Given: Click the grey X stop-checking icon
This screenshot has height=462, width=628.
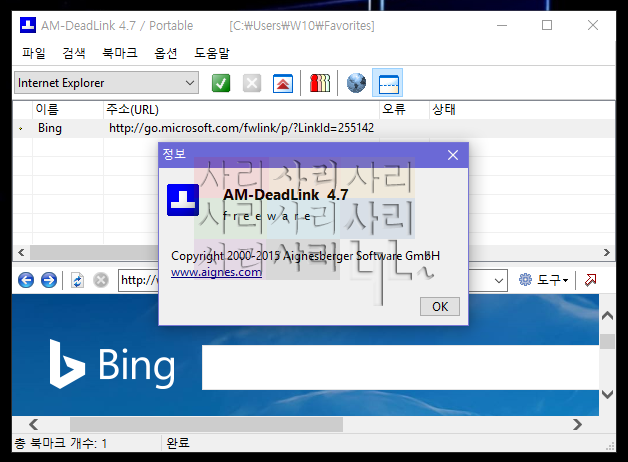Looking at the screenshot, I should tap(252, 83).
